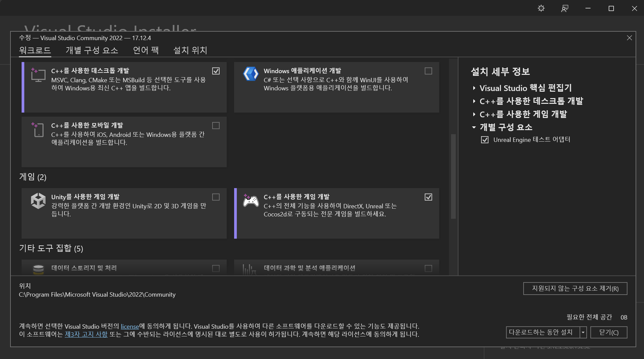The image size is (644, 359).
Task: Switch to 언어 팩 tab
Action: point(146,50)
